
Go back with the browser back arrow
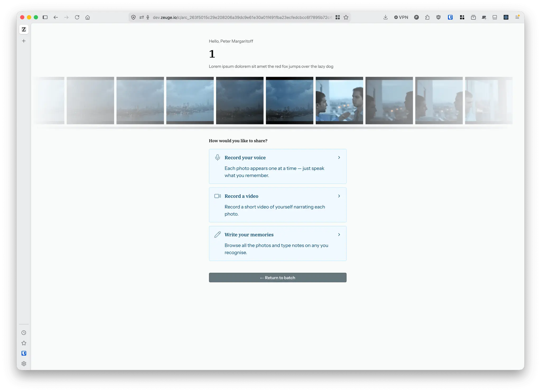(56, 17)
